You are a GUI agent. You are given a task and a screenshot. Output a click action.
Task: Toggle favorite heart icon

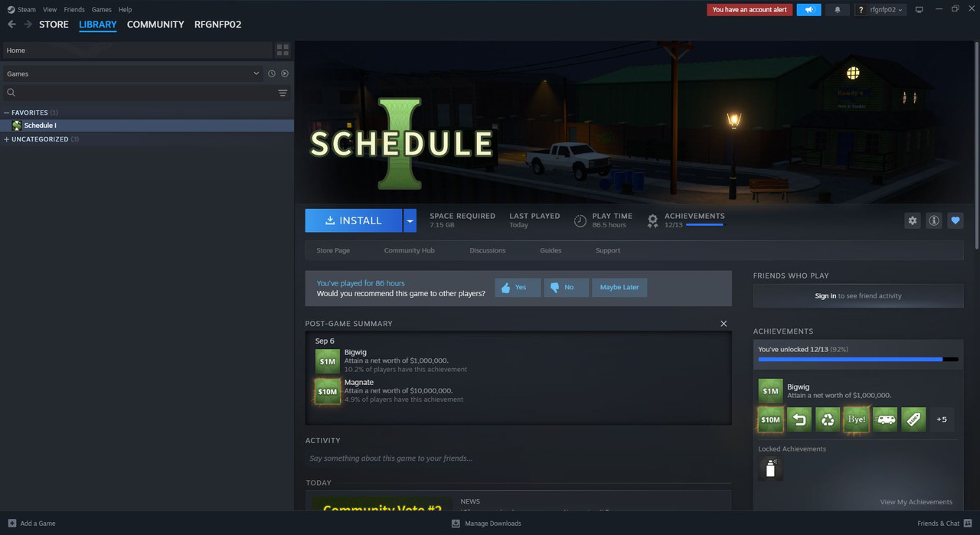[x=955, y=220]
